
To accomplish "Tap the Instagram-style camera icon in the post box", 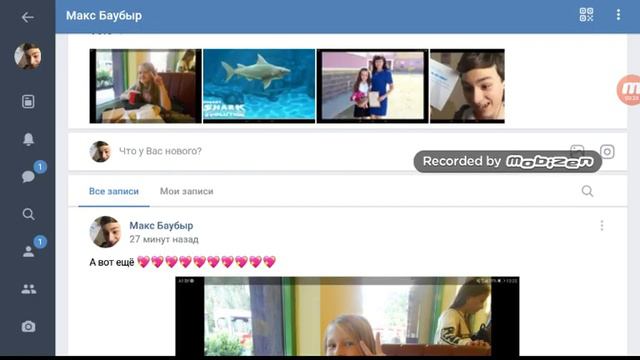I will coord(607,151).
